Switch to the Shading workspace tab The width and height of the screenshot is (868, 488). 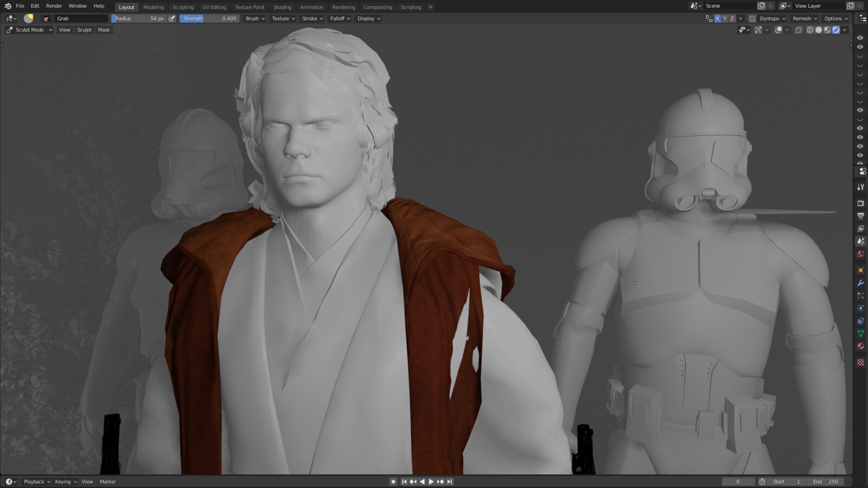point(282,7)
